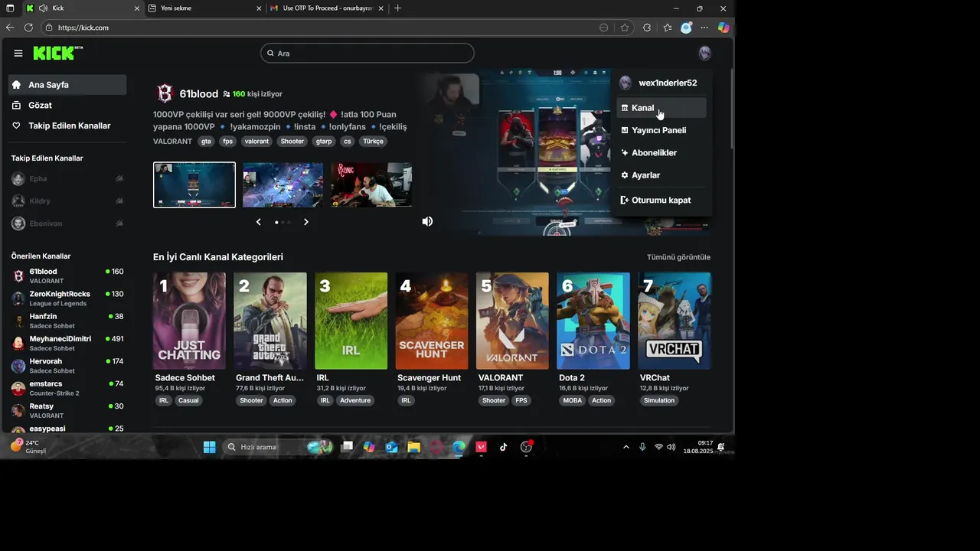The image size is (980, 551).
Task: Click the Türkçe tag
Action: [373, 142]
